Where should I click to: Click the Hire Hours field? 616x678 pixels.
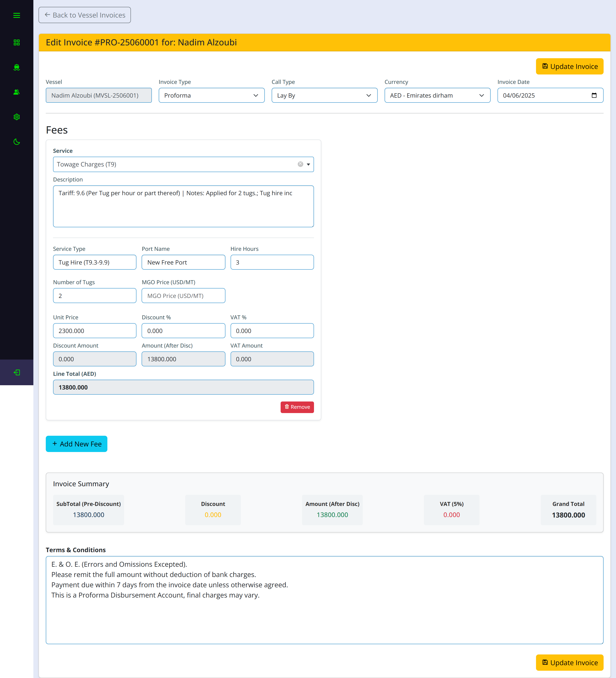(x=272, y=262)
